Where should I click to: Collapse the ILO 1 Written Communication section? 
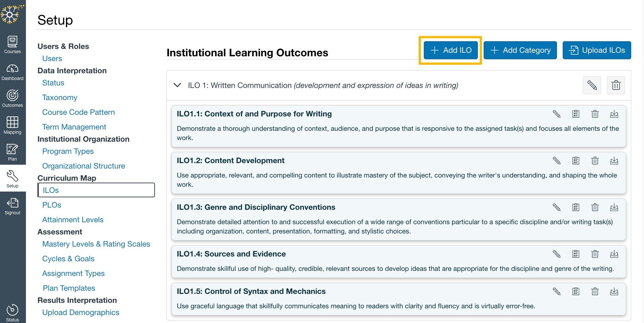[177, 85]
